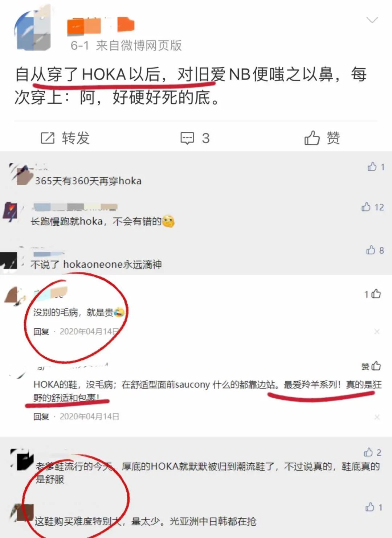Screen dimensions: 392x538
Task: Click the post author's blurred username
Action: point(101,25)
